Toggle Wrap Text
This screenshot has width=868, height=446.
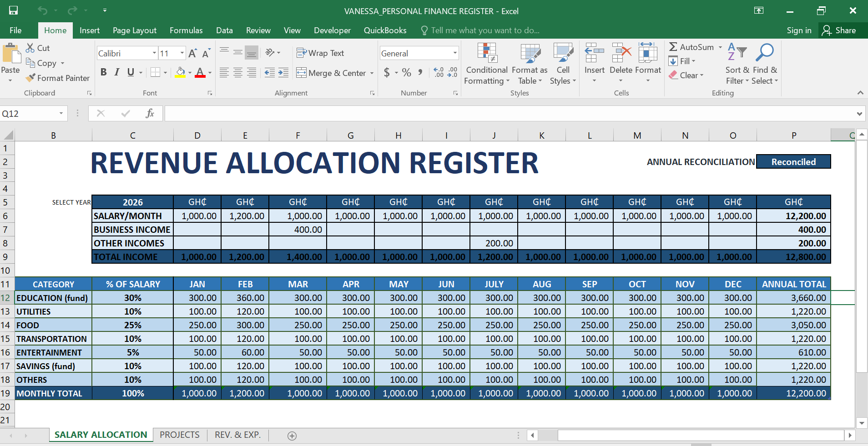320,53
